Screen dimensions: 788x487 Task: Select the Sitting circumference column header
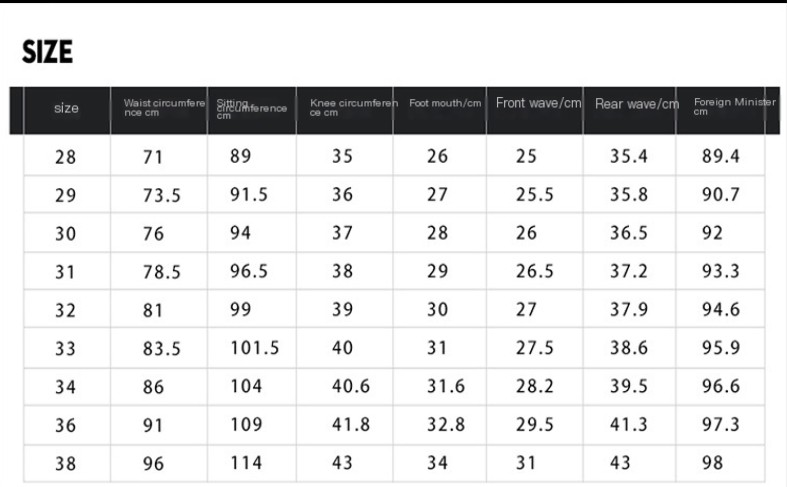coord(251,108)
